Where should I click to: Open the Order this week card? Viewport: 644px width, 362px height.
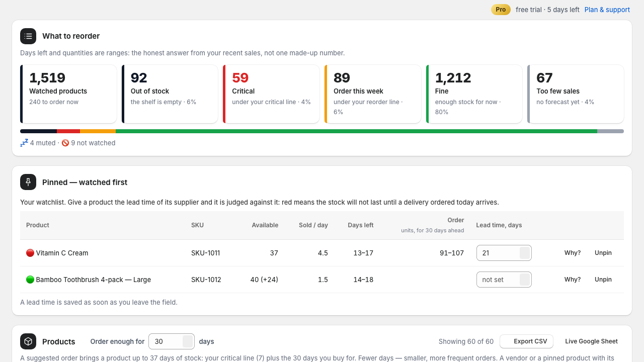[x=373, y=94]
